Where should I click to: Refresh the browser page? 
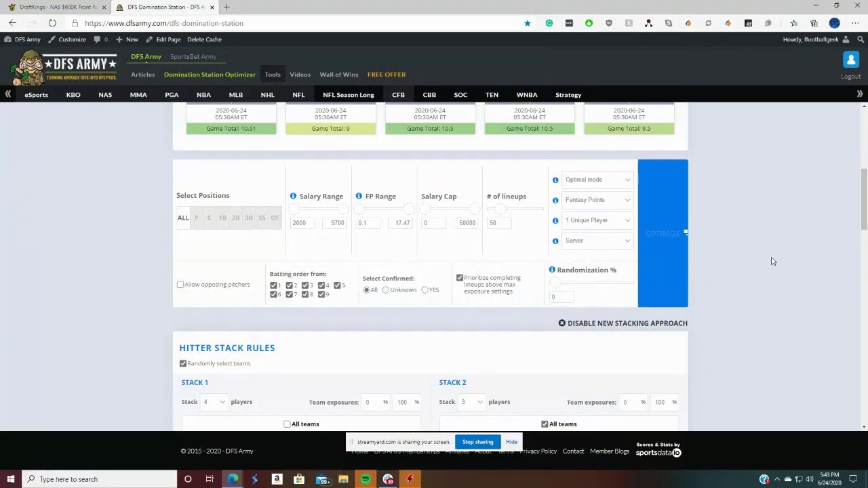pos(52,23)
